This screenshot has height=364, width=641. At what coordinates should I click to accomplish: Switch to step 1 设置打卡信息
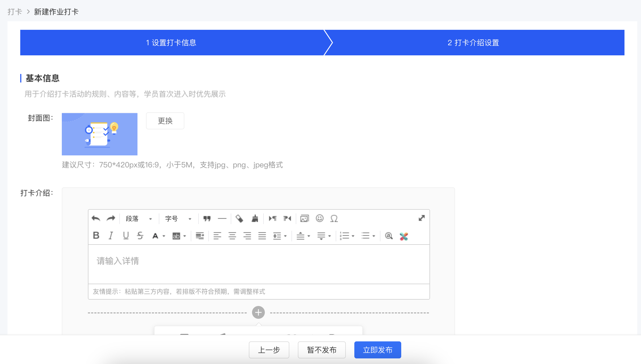171,43
